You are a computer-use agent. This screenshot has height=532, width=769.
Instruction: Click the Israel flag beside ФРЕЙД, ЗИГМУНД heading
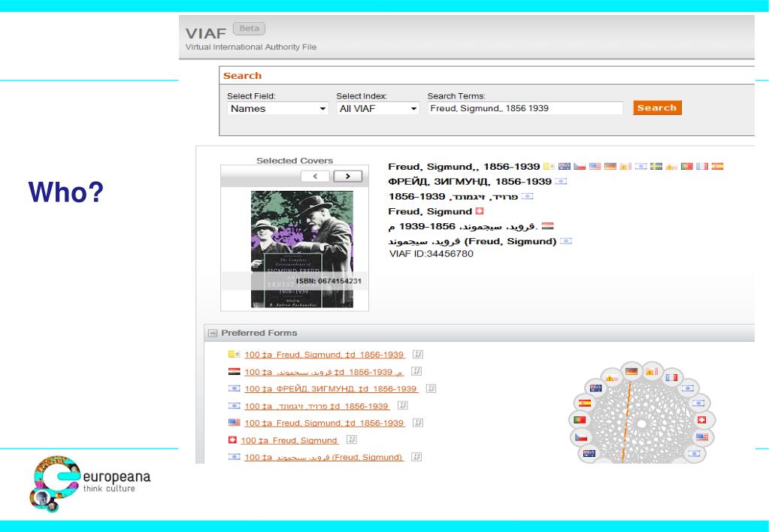(x=561, y=181)
